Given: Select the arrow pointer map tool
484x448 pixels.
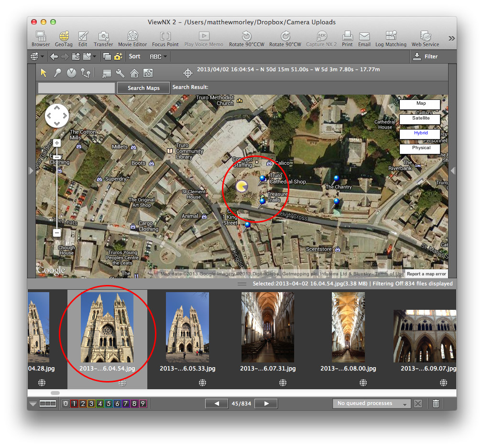Looking at the screenshot, I should point(44,73).
